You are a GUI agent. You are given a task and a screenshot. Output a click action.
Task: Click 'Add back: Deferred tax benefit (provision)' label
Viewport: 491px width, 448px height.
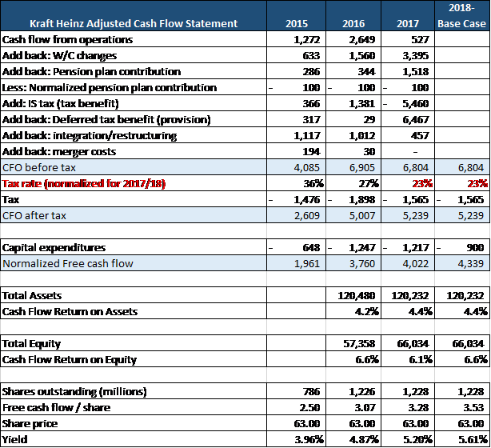[106, 119]
